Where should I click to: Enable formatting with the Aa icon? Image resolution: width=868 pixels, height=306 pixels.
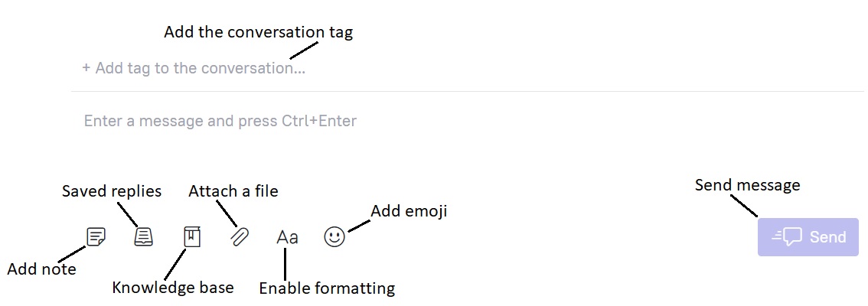point(287,237)
